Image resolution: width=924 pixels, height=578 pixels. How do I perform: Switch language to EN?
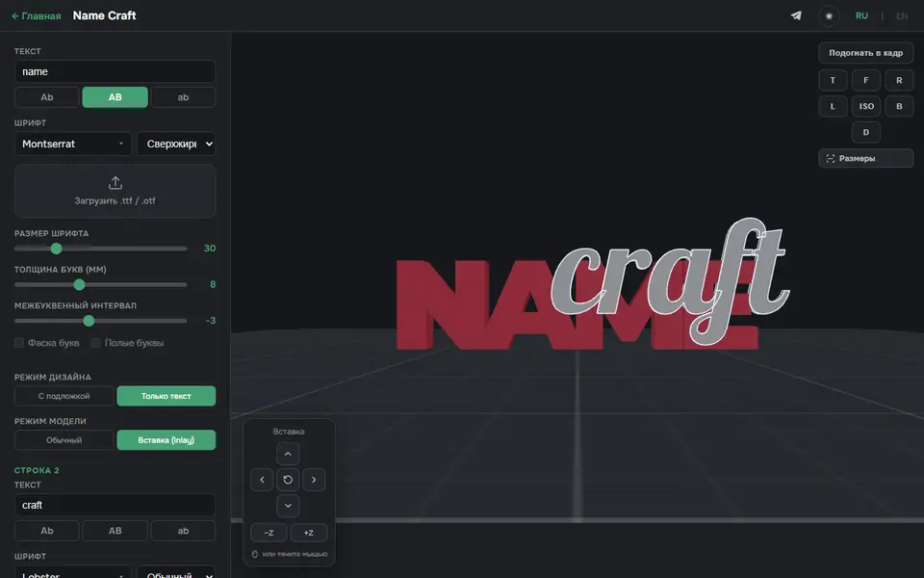[902, 16]
